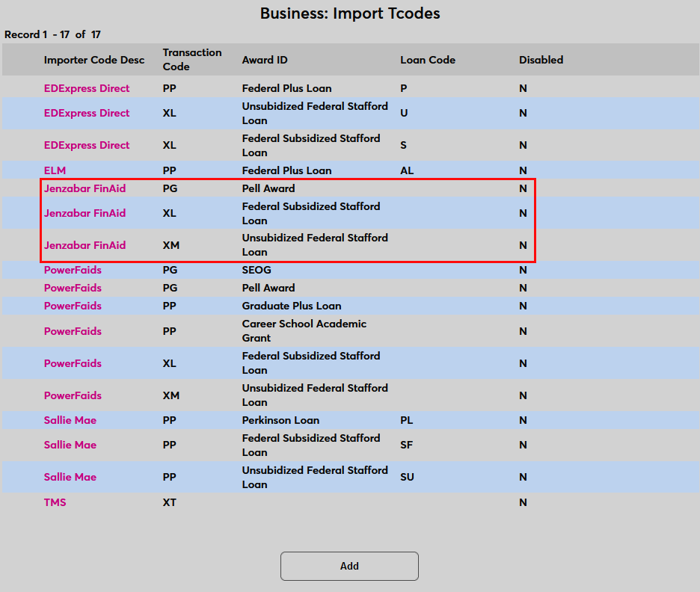Click the Loan Code column header
Screen dimensions: 700x592
428,60
